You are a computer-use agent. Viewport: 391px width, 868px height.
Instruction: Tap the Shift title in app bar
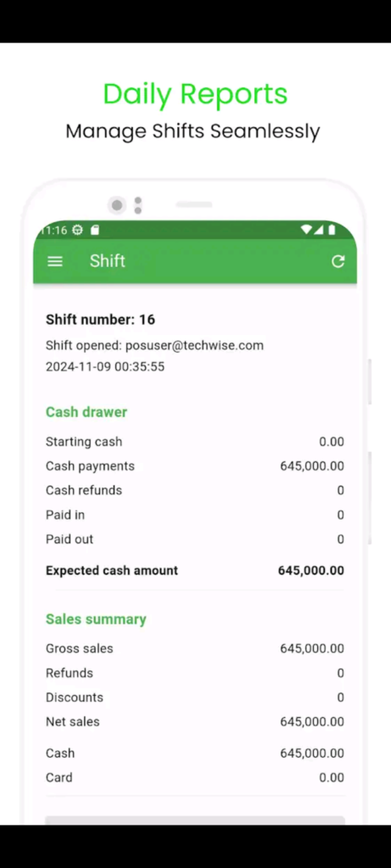coord(108,261)
